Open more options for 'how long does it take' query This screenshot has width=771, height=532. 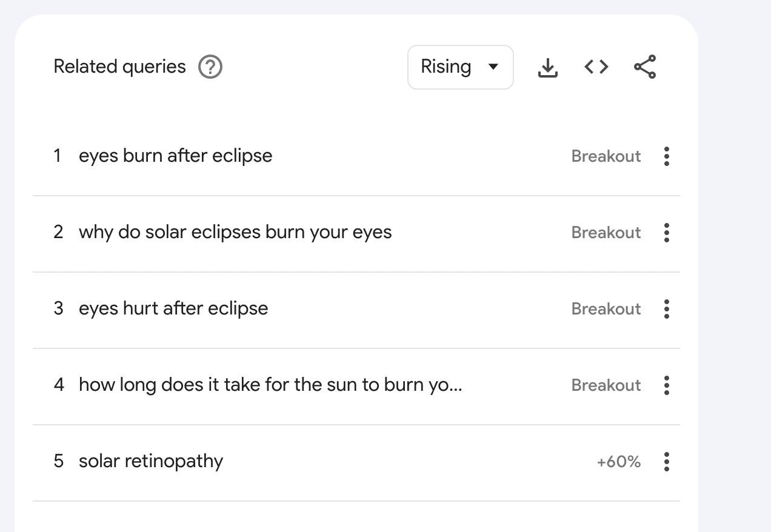pos(667,385)
